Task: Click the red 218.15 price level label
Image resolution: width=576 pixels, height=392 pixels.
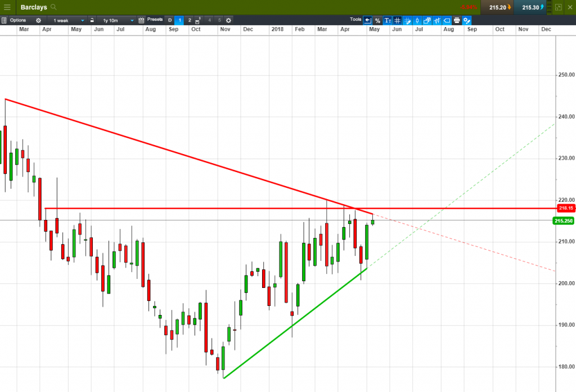Action: (x=566, y=208)
